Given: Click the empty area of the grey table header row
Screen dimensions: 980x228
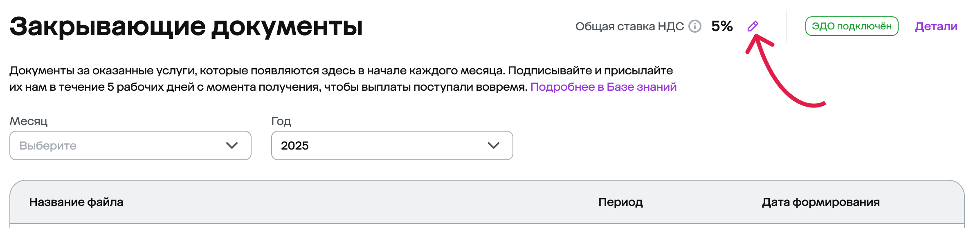Looking at the screenshot, I should 360,202.
